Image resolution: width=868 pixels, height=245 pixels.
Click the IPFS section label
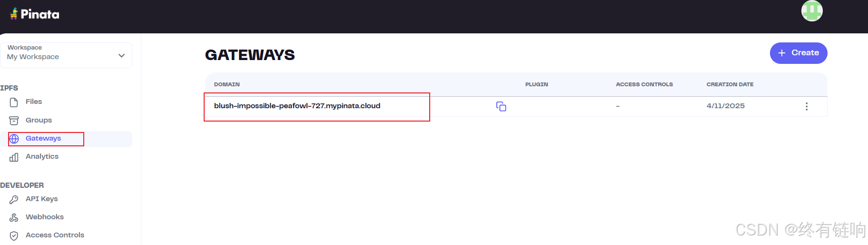tap(9, 88)
